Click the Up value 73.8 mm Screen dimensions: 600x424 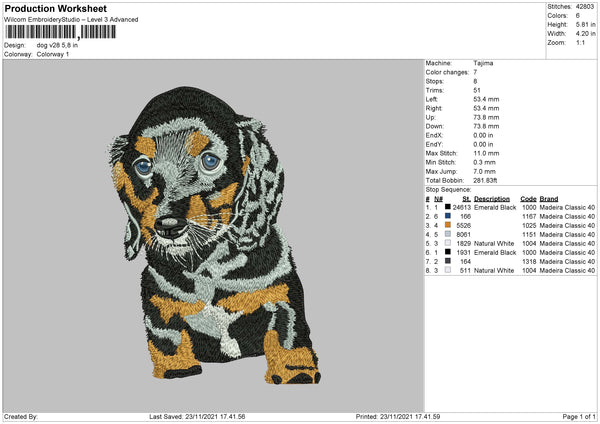[486, 117]
